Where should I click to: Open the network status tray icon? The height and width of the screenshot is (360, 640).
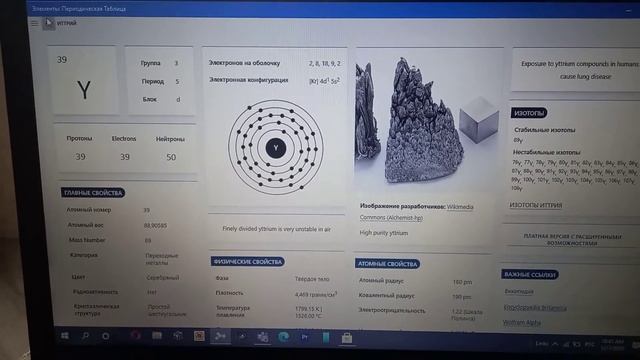pyautogui.click(x=566, y=345)
